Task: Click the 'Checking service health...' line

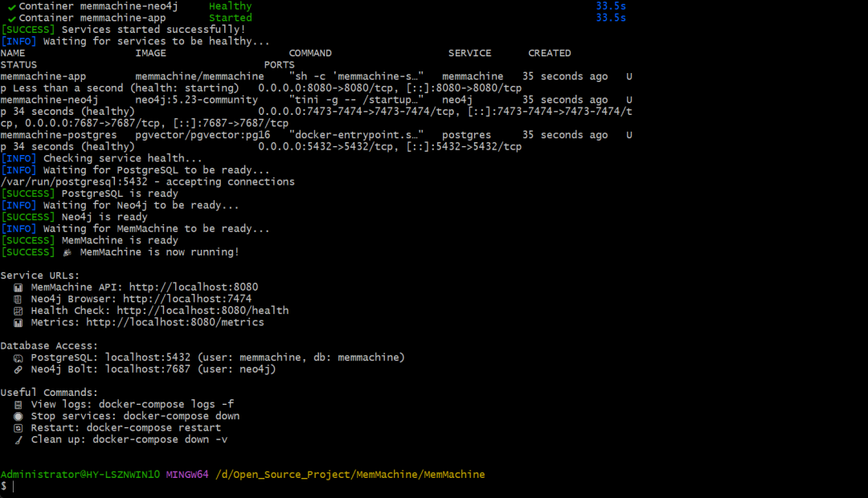Action: click(x=123, y=158)
